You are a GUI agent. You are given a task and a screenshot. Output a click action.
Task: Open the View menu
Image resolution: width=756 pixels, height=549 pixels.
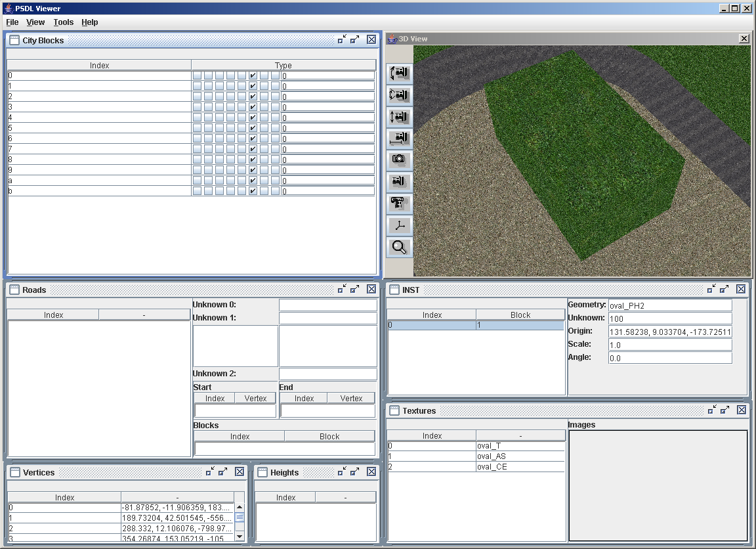coord(35,22)
